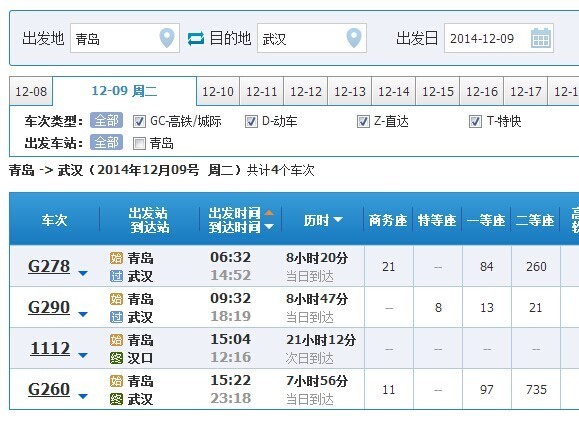Click the 商务座 column header

click(388, 220)
